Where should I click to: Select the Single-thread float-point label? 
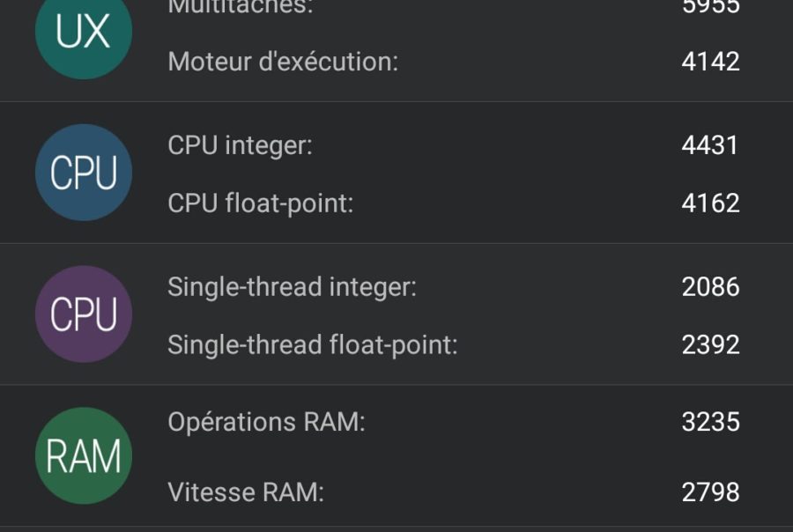point(313,345)
